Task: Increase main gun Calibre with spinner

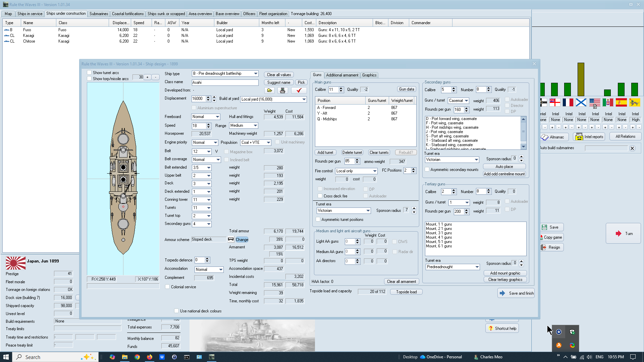Action: coord(341,88)
